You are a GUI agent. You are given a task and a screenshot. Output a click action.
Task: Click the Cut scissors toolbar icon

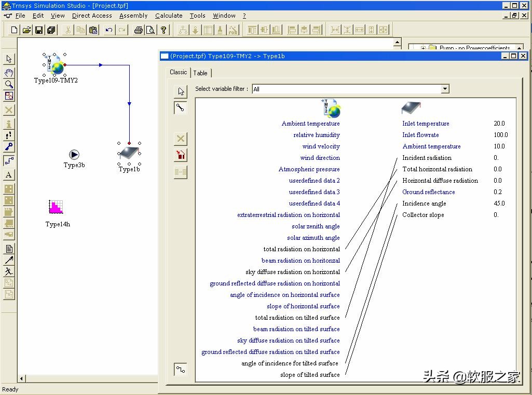tap(68, 30)
